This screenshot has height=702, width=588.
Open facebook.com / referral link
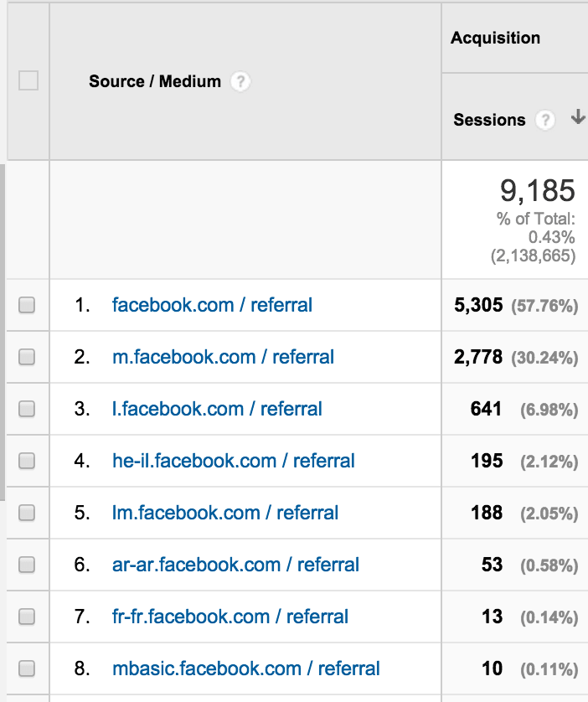click(212, 305)
